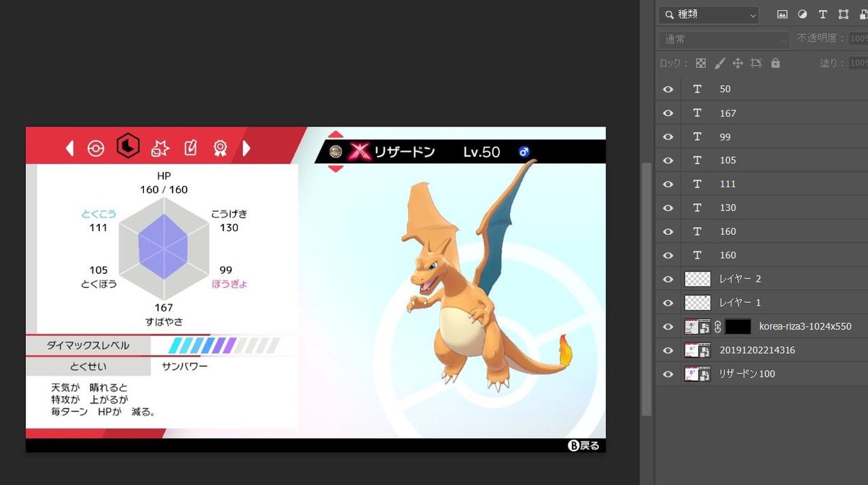868x485 pixels.
Task: Filter layers by type layers icon
Action: click(822, 14)
